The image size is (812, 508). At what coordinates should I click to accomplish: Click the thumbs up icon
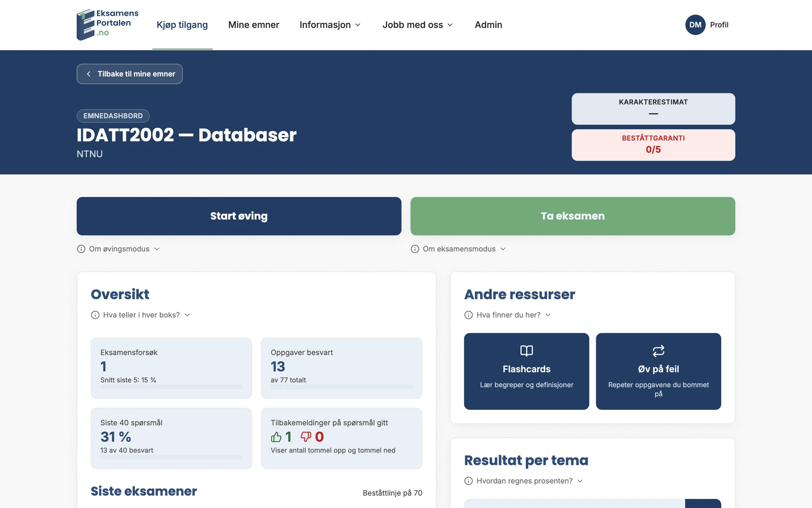point(276,437)
